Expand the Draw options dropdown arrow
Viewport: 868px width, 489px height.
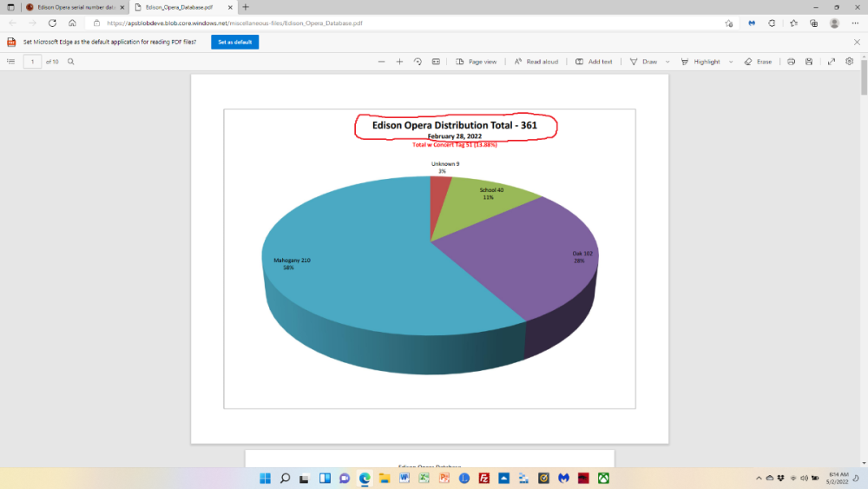667,62
